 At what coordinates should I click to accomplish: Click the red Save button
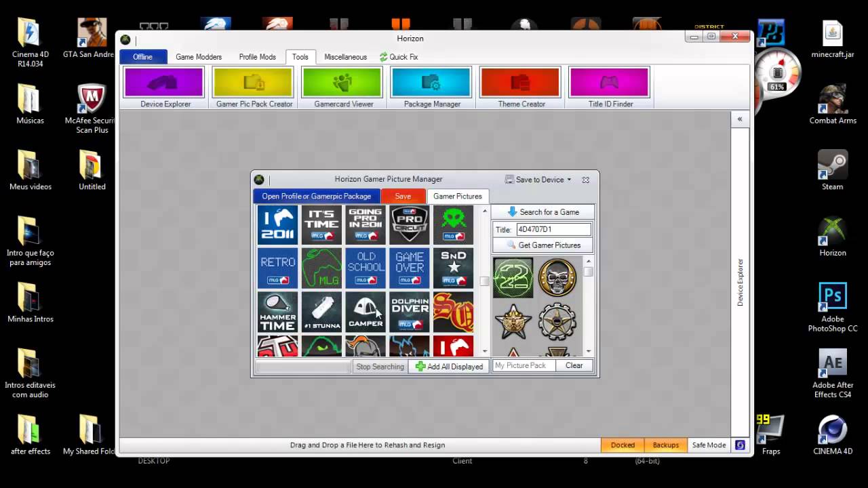[x=403, y=197]
